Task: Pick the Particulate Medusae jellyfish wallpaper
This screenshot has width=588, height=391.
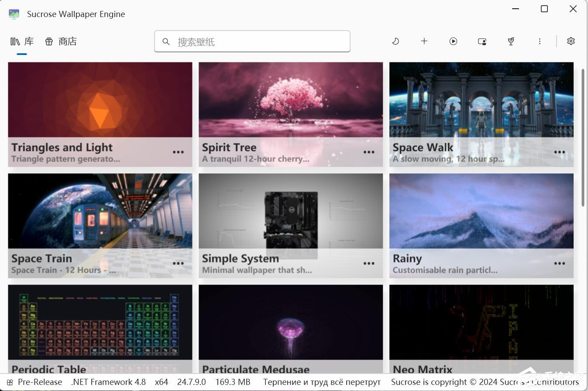Action: 291,322
